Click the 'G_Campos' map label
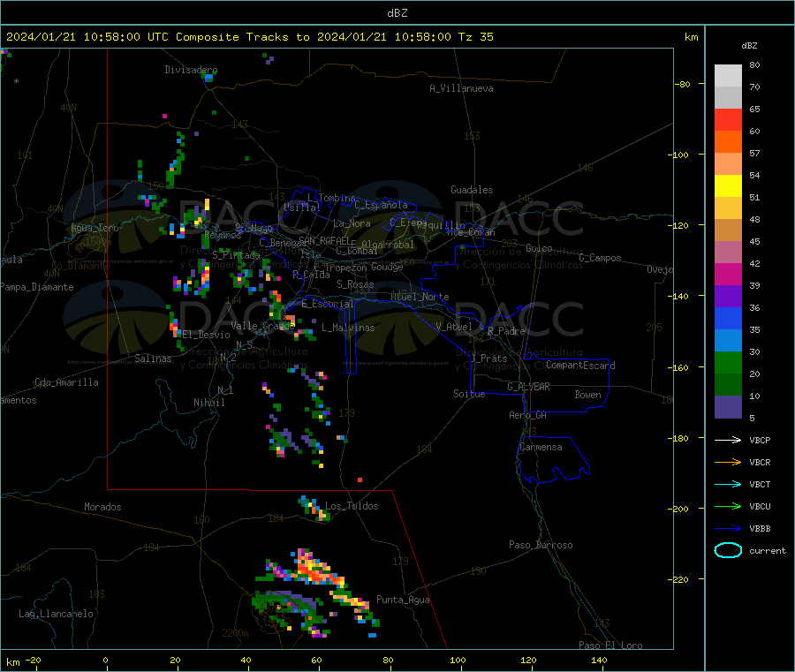The image size is (795, 672). click(600, 258)
